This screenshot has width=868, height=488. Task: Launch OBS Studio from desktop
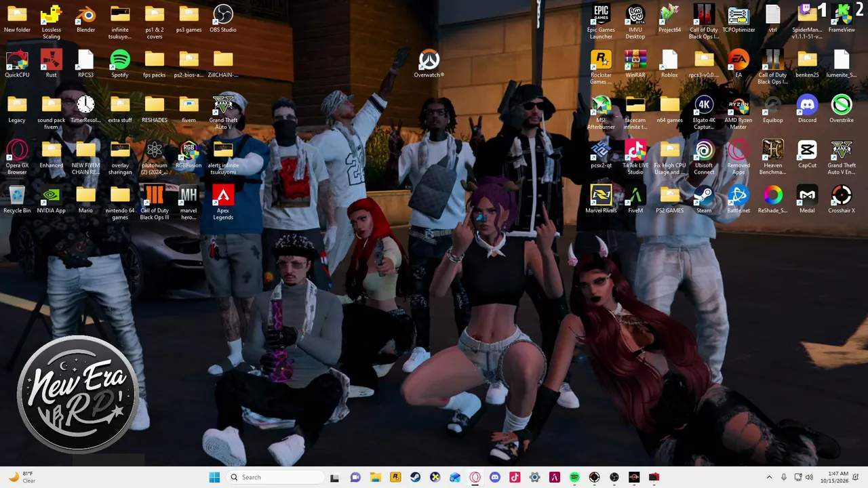click(x=223, y=19)
